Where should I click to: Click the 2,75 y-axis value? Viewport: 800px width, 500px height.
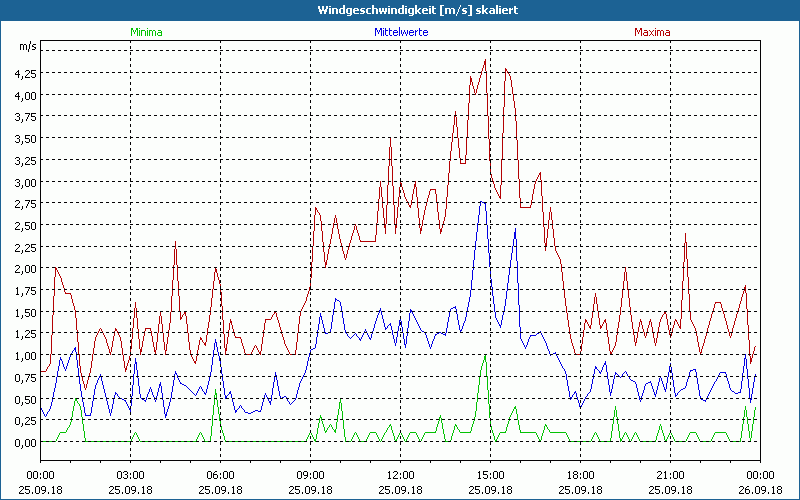tap(26, 204)
